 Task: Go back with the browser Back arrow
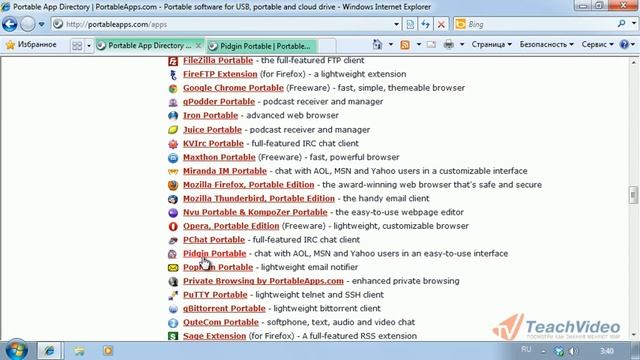point(9,24)
